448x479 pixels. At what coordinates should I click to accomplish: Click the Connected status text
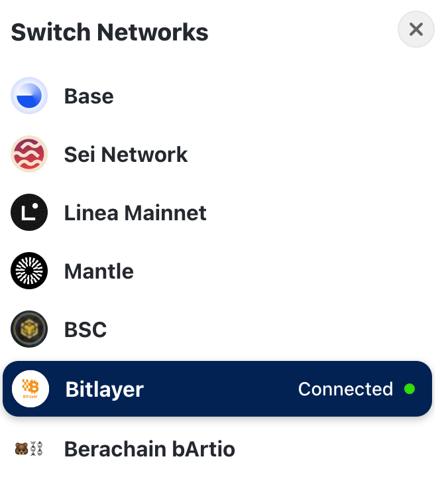click(345, 389)
